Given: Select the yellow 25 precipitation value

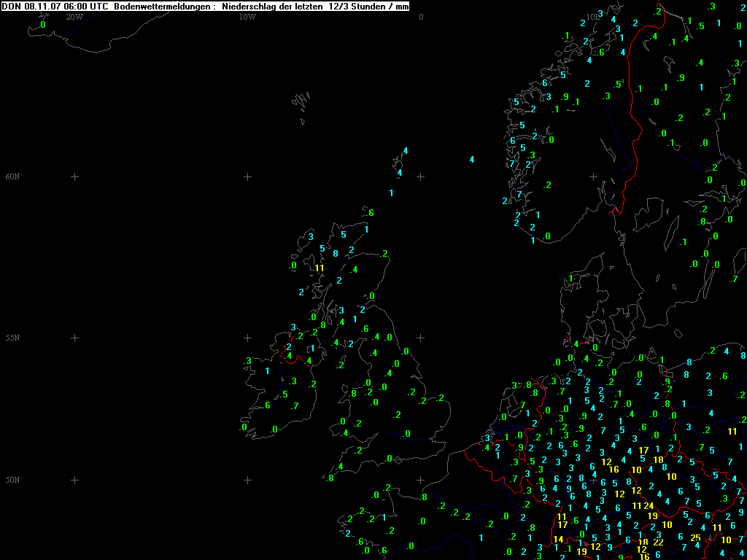Looking at the screenshot, I should 695,538.
